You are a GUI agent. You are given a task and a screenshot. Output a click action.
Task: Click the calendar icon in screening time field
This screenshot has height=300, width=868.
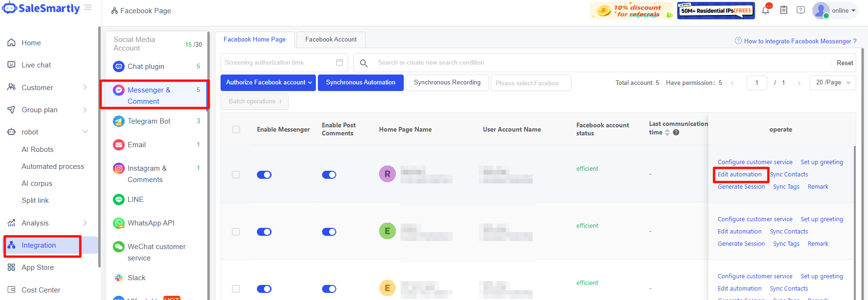[x=339, y=62]
